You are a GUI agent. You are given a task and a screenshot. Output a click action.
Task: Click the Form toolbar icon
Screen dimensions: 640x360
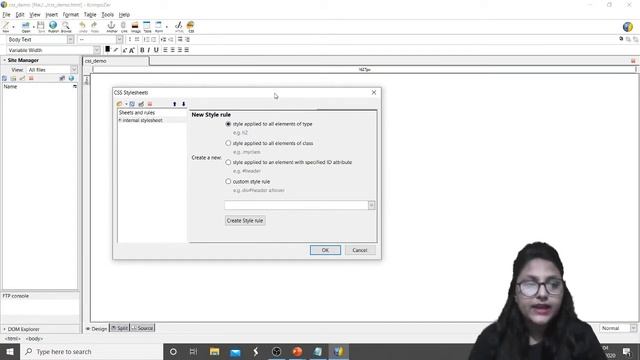pyautogui.click(x=159, y=26)
